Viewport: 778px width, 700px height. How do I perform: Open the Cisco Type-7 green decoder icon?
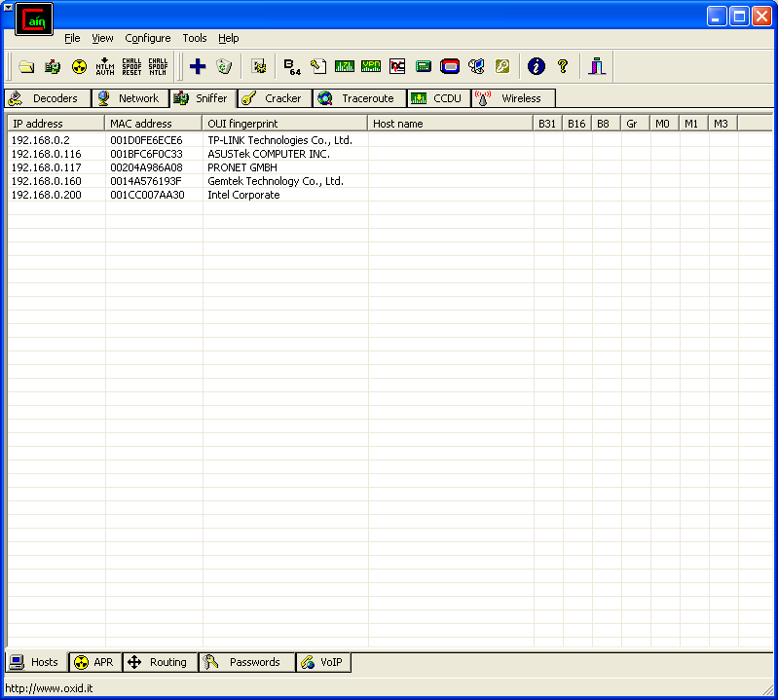tap(345, 66)
